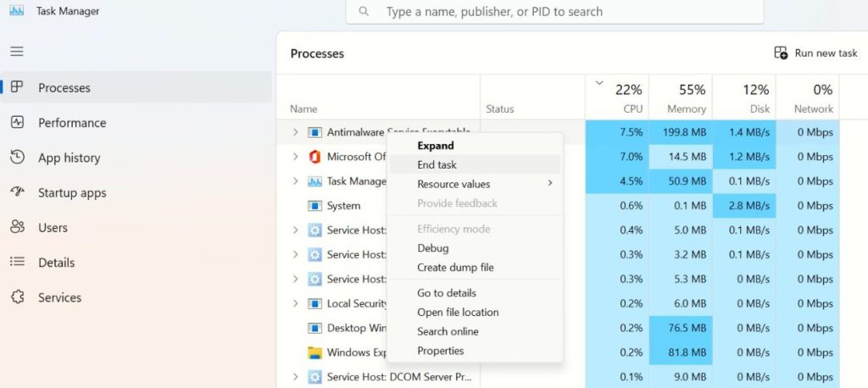Click the Run new task button
The width and height of the screenshot is (868, 388).
point(815,53)
